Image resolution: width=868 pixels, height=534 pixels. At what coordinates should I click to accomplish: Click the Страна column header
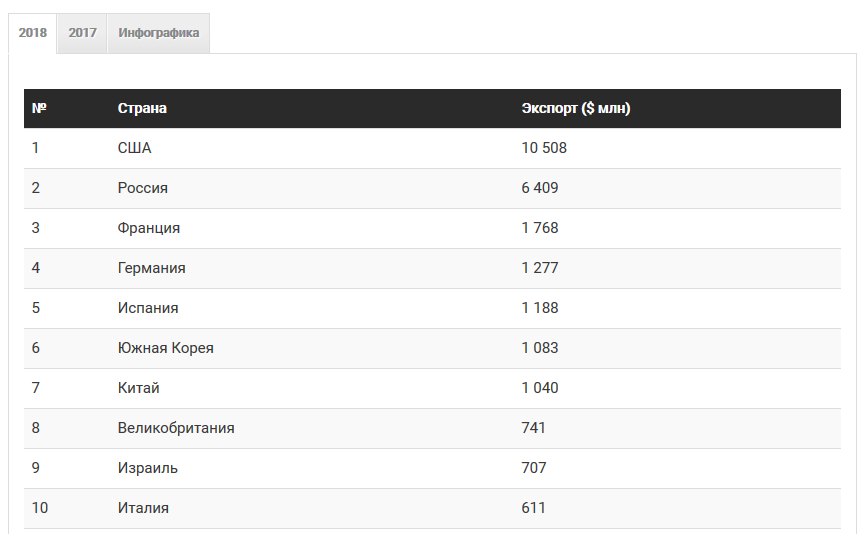(142, 108)
